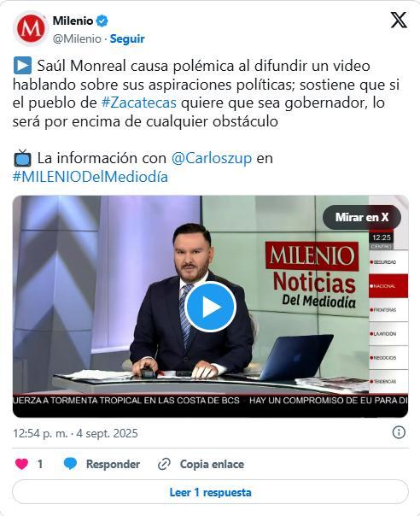420x516 pixels.
Task: Click the heart like icon
Action: coord(21,464)
